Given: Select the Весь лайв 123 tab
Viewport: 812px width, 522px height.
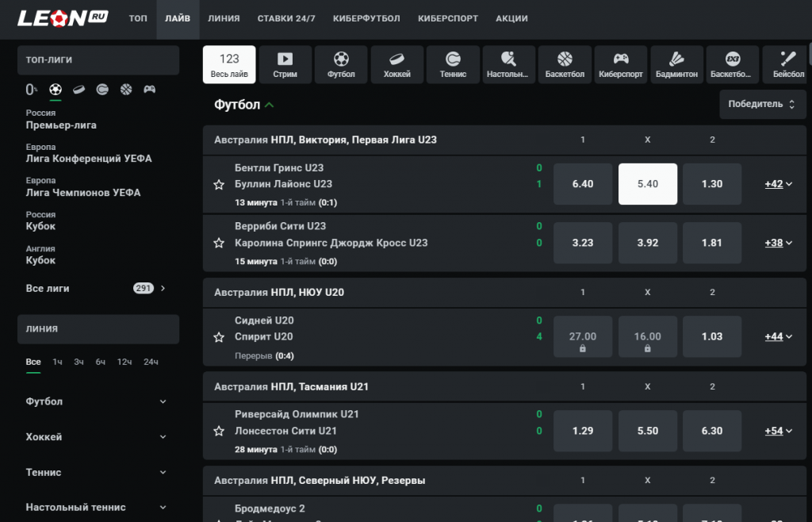Looking at the screenshot, I should 229,65.
